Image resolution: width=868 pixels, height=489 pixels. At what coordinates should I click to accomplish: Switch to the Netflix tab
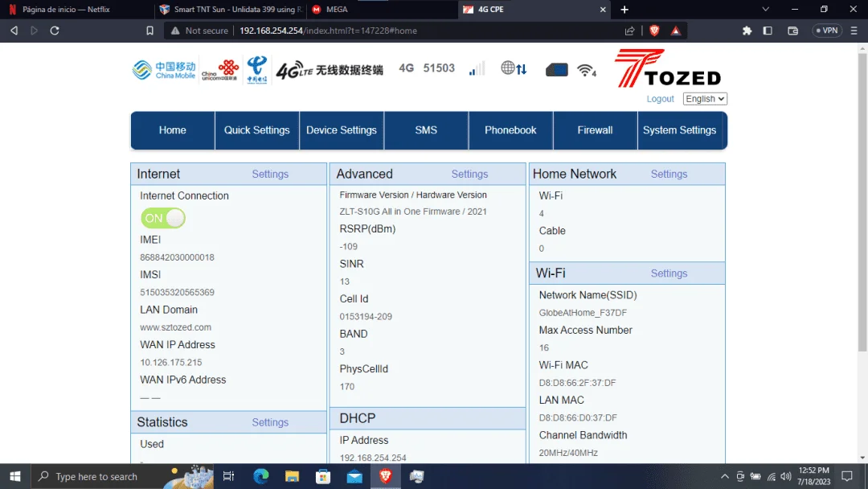(x=76, y=10)
